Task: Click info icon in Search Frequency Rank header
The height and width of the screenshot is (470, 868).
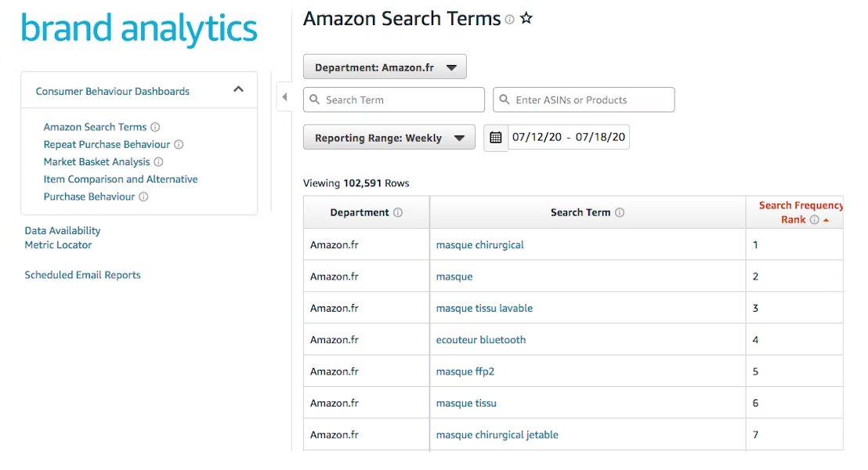Action: coord(814,220)
